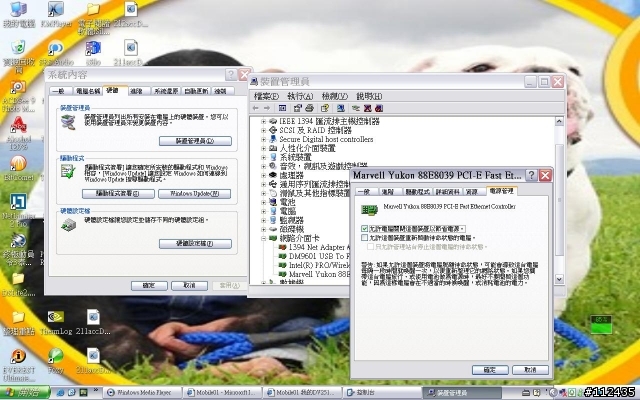Click Forward arrow in Device Manager toolbar
The image size is (640, 400).
click(x=267, y=108)
